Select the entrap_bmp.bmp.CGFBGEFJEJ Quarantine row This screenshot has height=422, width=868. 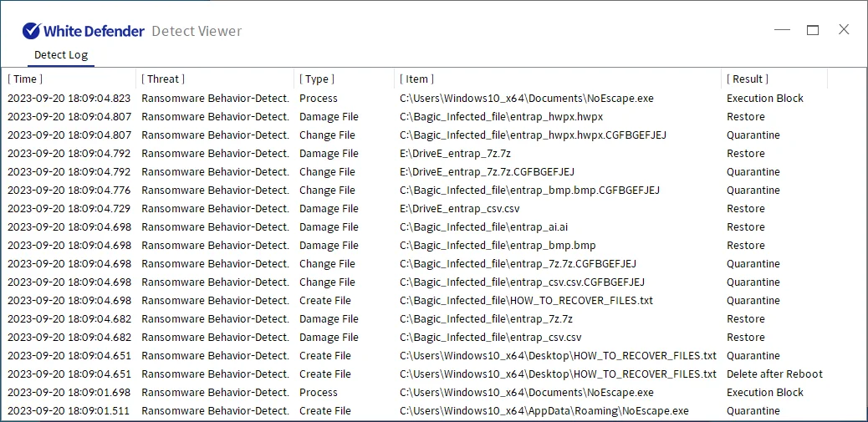tap(529, 191)
